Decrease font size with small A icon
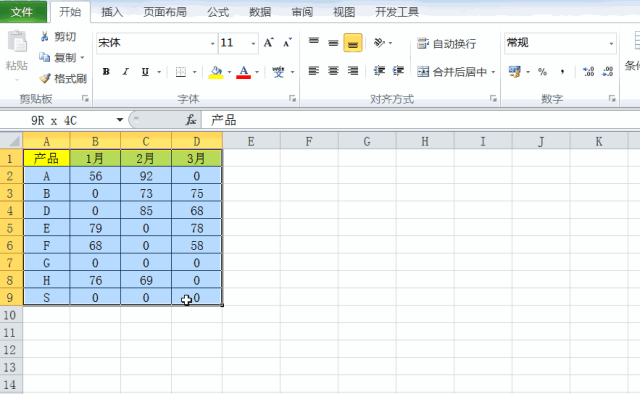The width and height of the screenshot is (640, 394). click(287, 43)
